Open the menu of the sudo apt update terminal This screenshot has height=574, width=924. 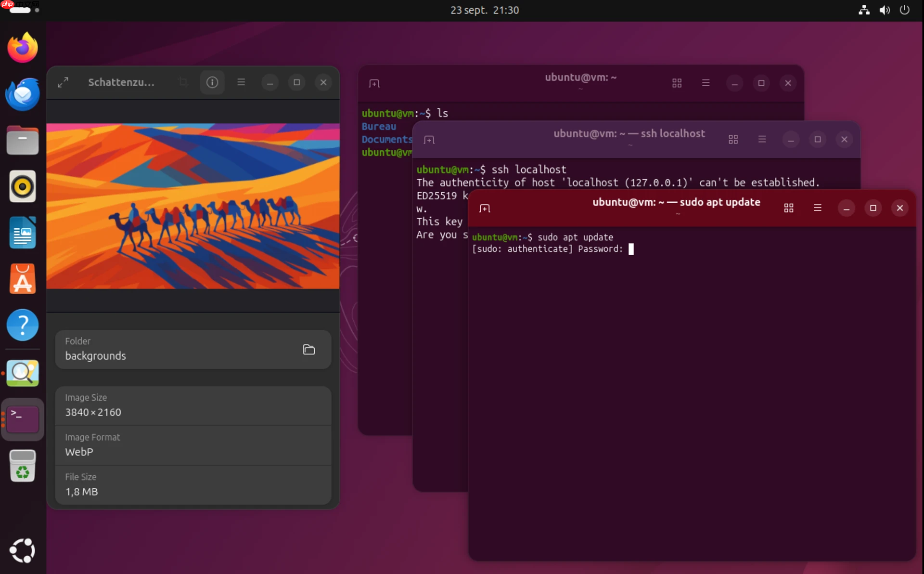[818, 208]
